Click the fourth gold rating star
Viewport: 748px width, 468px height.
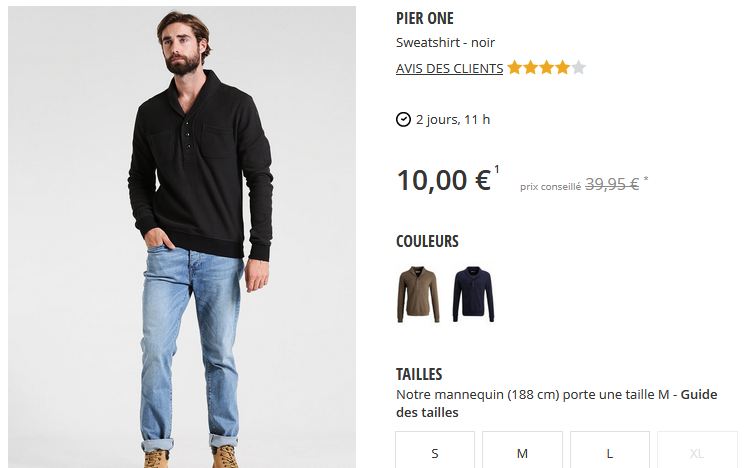tap(562, 68)
